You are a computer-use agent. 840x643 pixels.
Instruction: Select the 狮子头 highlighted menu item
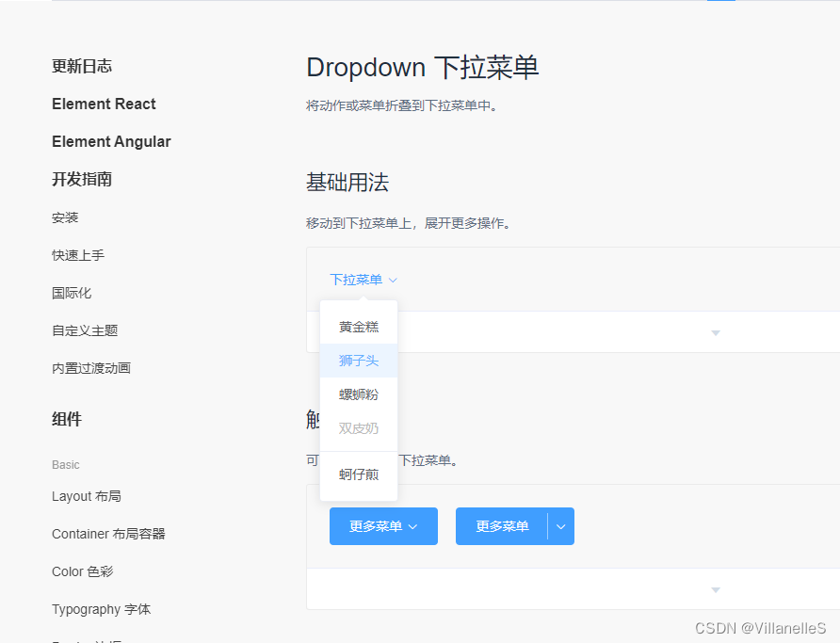358,360
